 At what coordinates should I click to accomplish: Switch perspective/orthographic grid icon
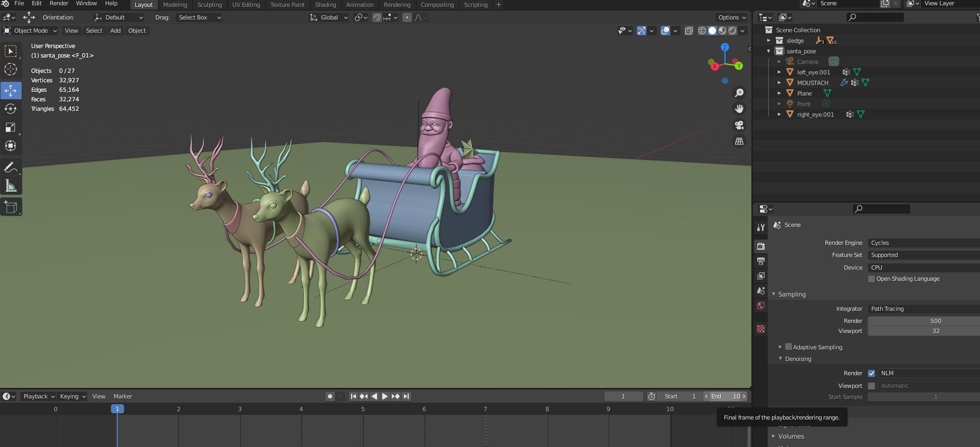[739, 141]
